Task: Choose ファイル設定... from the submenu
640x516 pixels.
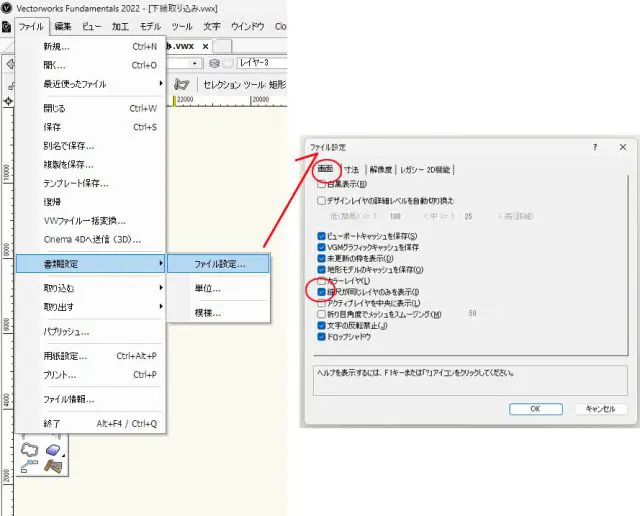Action: click(x=218, y=264)
